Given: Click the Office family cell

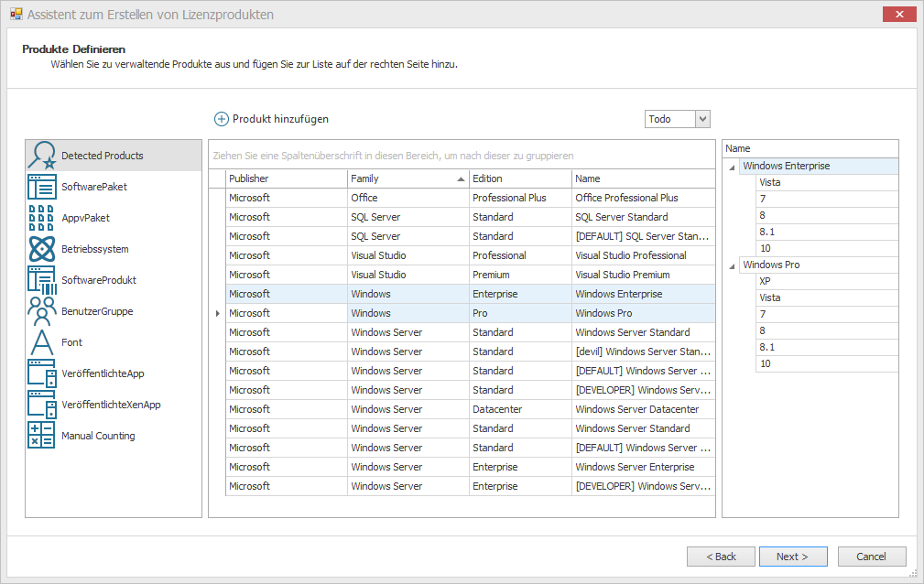Looking at the screenshot, I should [408, 198].
